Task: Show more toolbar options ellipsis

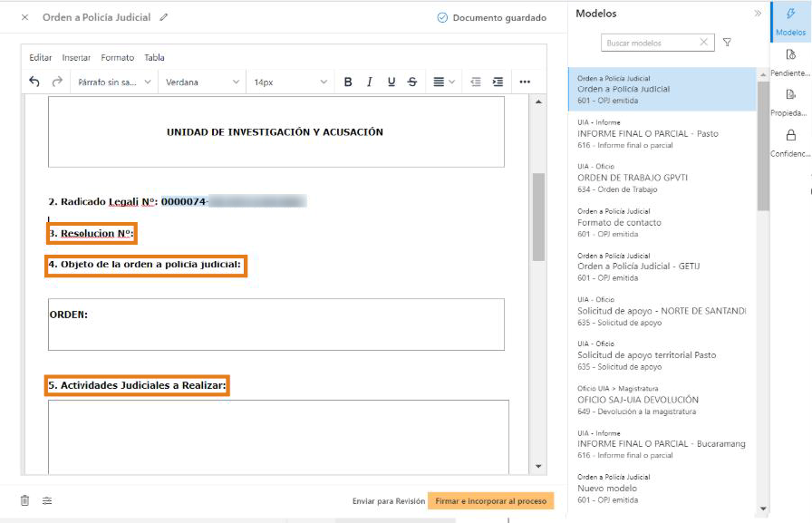Action: click(525, 82)
